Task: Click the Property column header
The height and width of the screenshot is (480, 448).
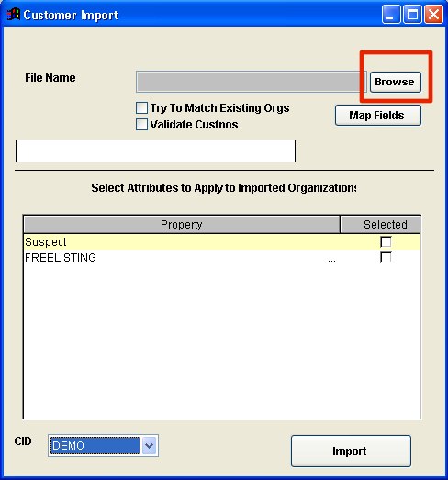Action: 182,224
